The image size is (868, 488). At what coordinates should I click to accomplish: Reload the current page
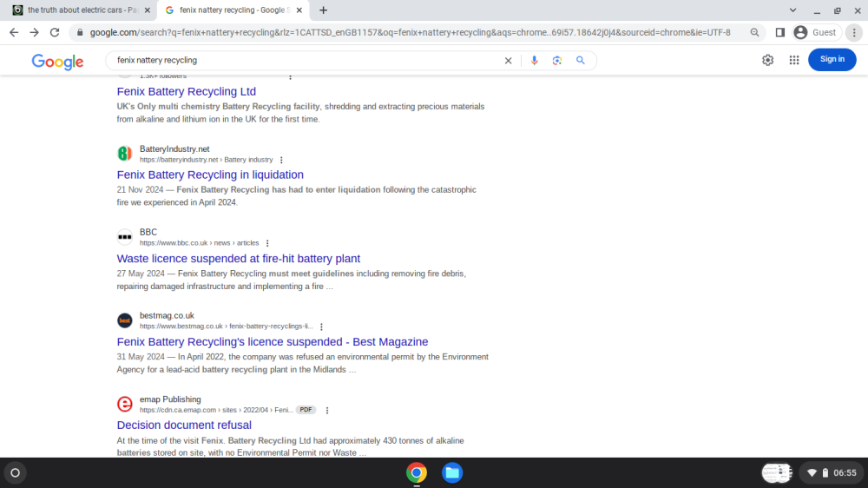(55, 33)
